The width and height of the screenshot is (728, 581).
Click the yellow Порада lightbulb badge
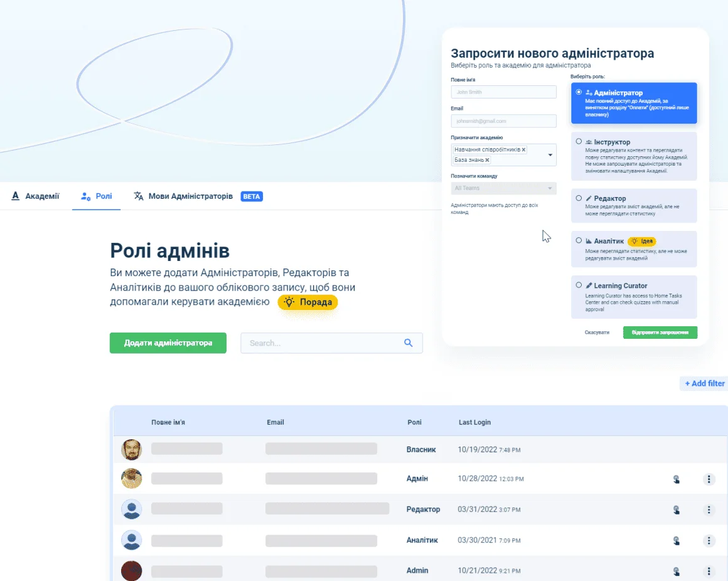308,302
